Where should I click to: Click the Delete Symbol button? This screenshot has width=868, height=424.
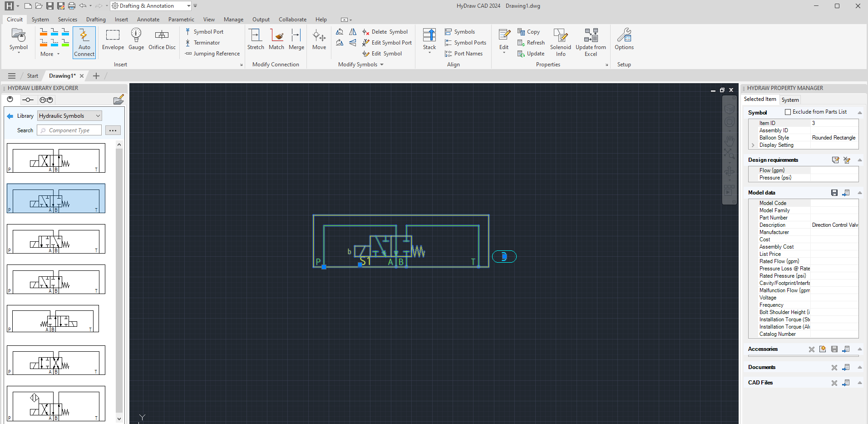(385, 32)
